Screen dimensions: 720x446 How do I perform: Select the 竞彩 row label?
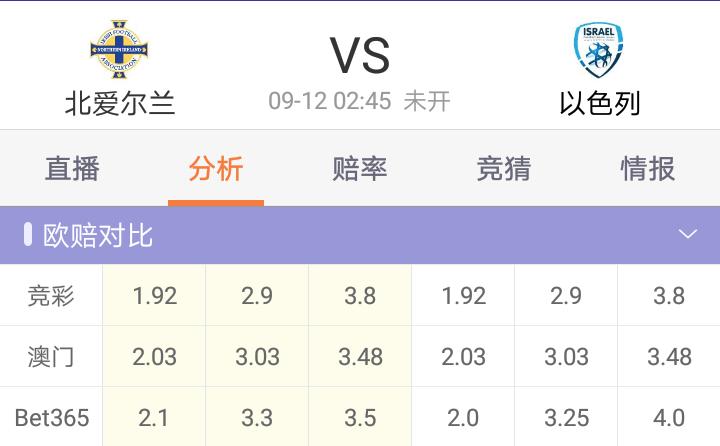click(x=51, y=296)
